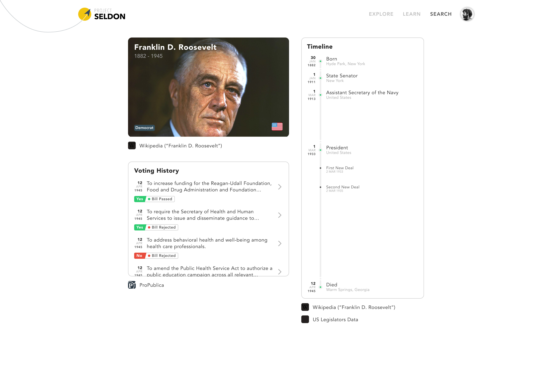Click the Democrat party tag on the portrait
This screenshot has height=392, width=552.
click(144, 128)
